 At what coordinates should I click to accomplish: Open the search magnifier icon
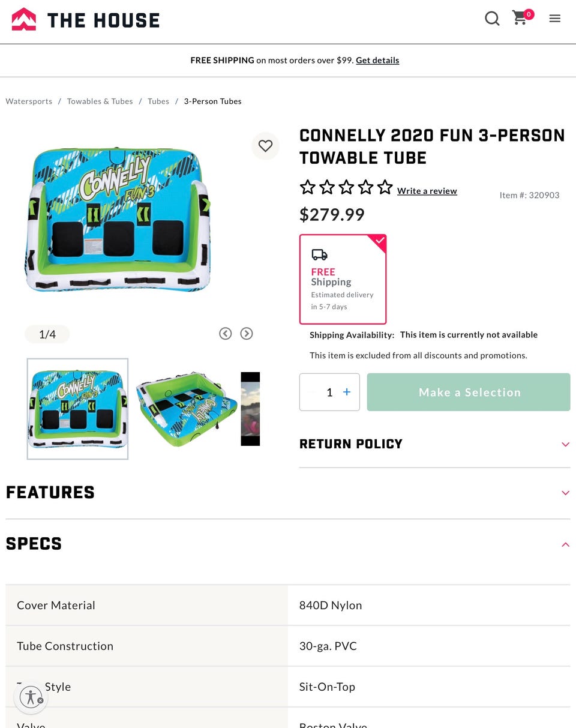tap(492, 19)
